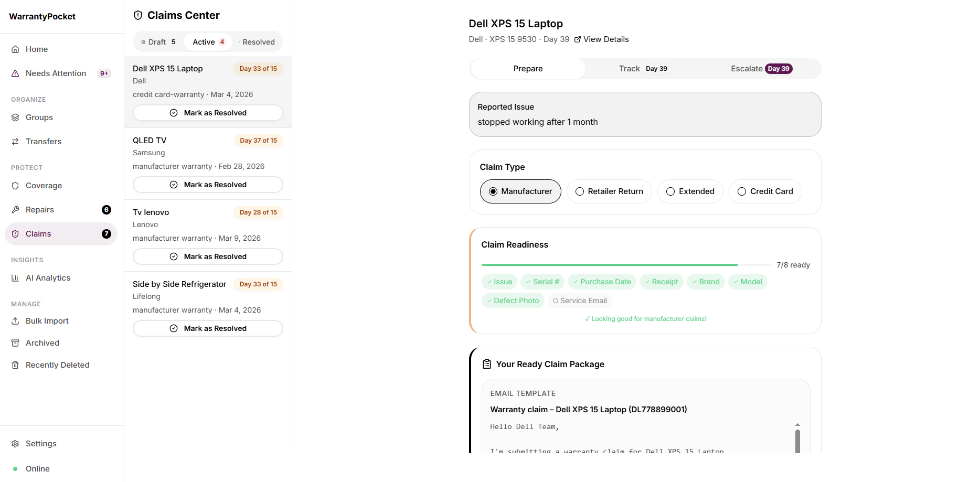This screenshot has width=980, height=482.
Task: Click the Claims Center shield icon in header
Action: [x=138, y=15]
